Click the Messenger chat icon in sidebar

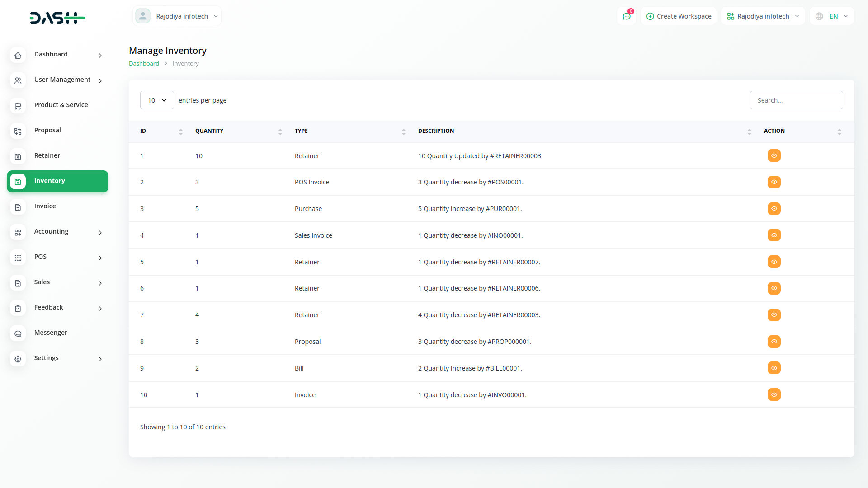tap(18, 333)
